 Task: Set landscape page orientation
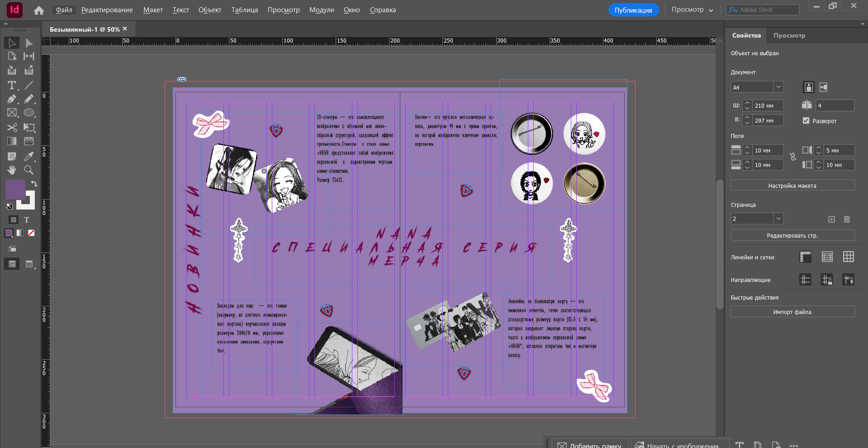point(823,87)
